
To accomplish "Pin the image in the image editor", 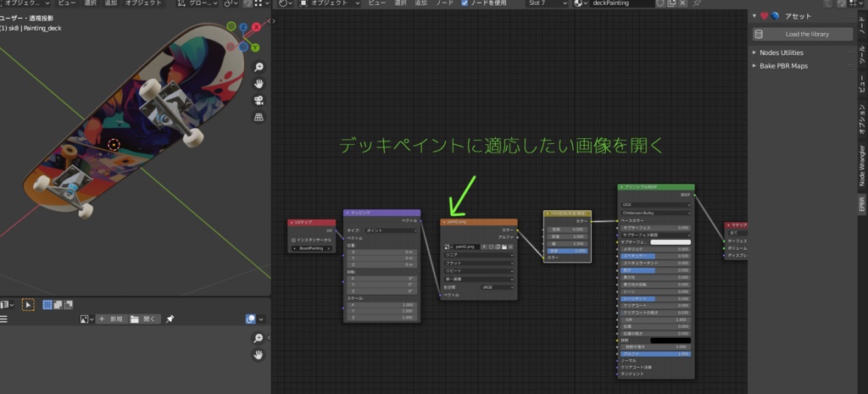I will [x=170, y=319].
